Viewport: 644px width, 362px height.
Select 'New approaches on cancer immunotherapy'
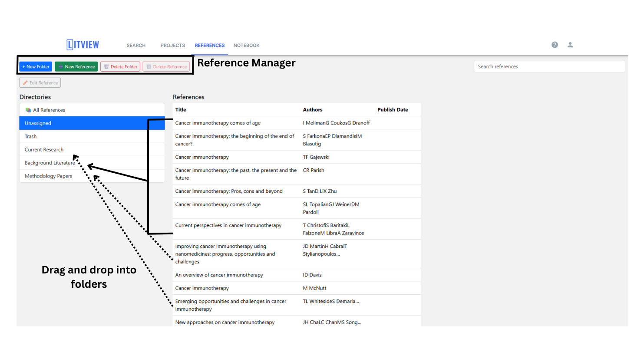pyautogui.click(x=297, y=322)
